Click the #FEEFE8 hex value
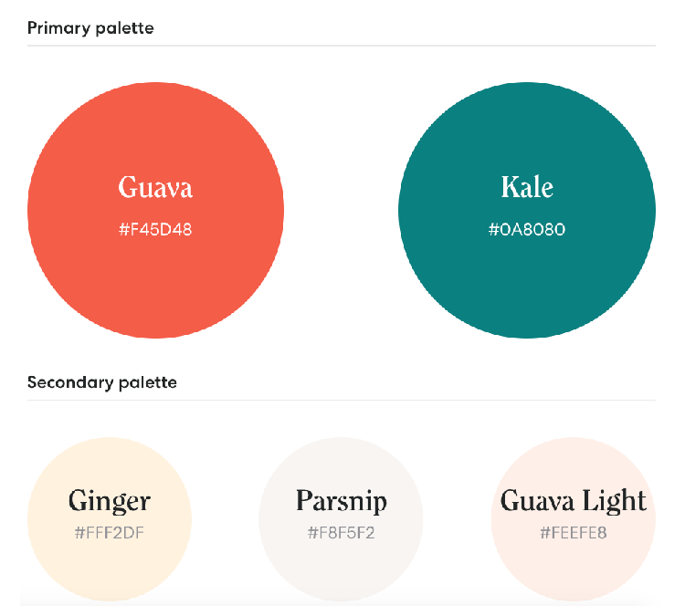The width and height of the screenshot is (685, 616). point(573,532)
